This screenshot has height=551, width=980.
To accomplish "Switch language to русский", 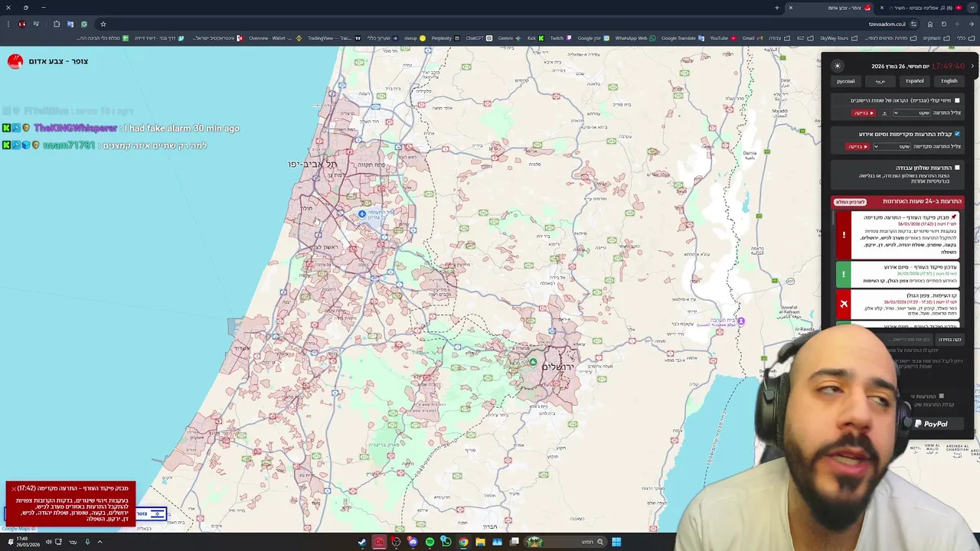I will [x=845, y=81].
